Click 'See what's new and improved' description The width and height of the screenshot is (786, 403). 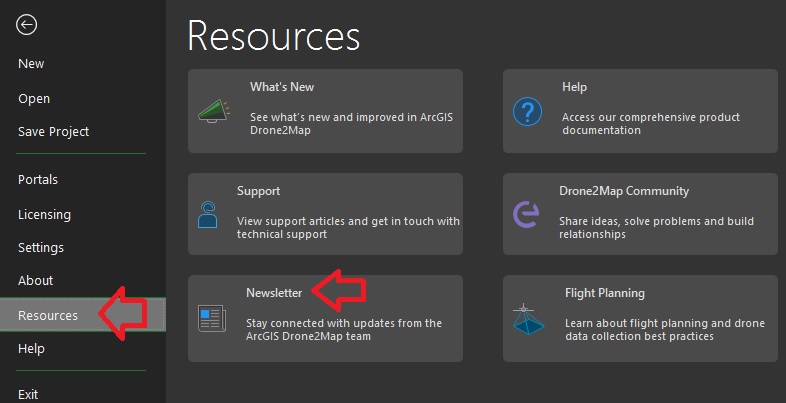(x=351, y=123)
